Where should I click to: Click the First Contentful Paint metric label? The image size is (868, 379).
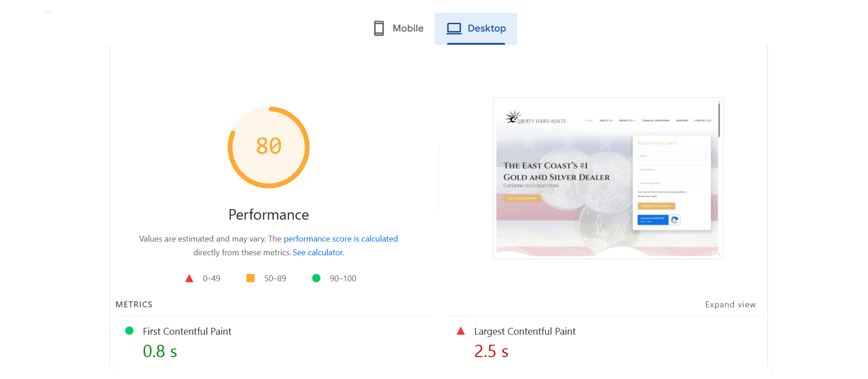tap(187, 332)
